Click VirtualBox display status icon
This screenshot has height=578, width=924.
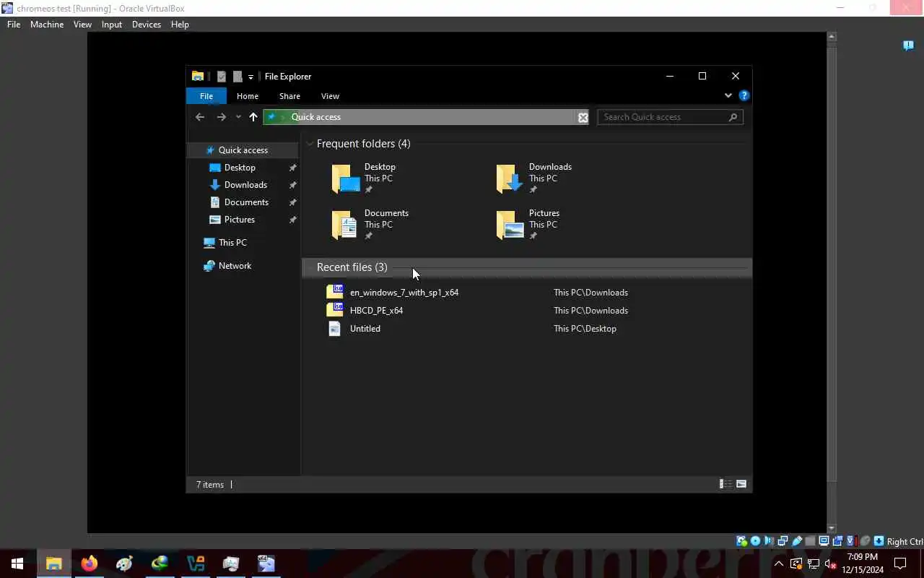(824, 541)
